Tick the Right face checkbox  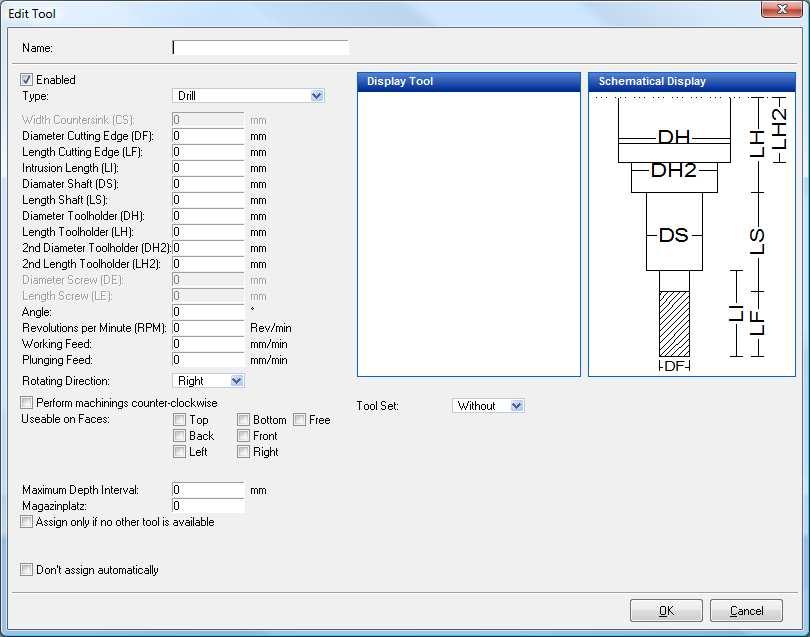[243, 452]
